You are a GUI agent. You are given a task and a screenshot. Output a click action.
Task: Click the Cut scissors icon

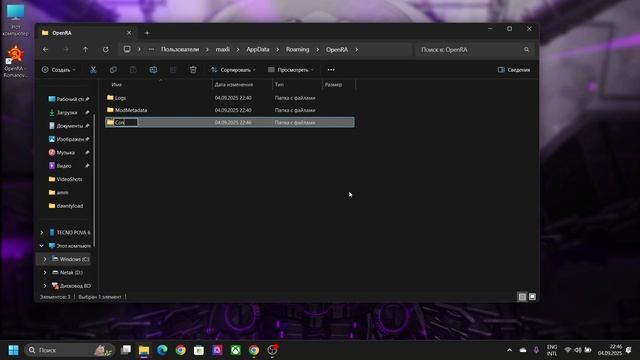[93, 70]
